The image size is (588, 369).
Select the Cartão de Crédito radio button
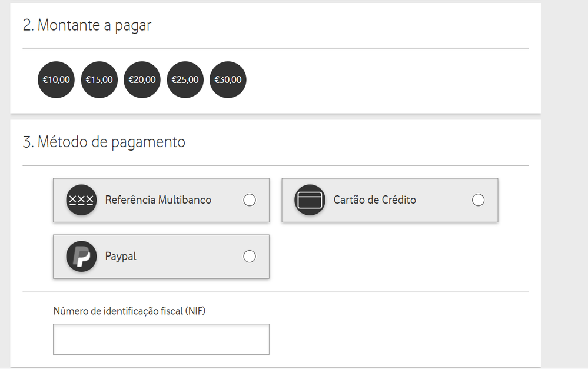click(478, 200)
